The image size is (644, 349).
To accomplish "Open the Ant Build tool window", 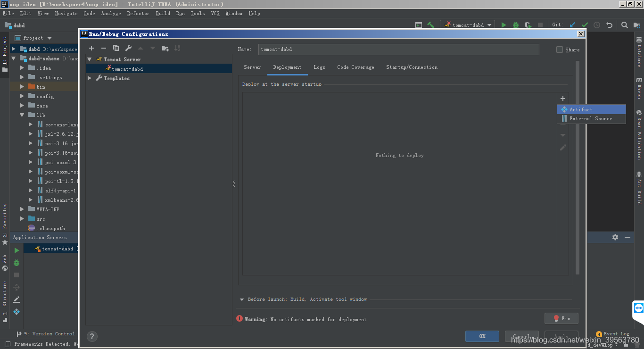I will [x=639, y=188].
